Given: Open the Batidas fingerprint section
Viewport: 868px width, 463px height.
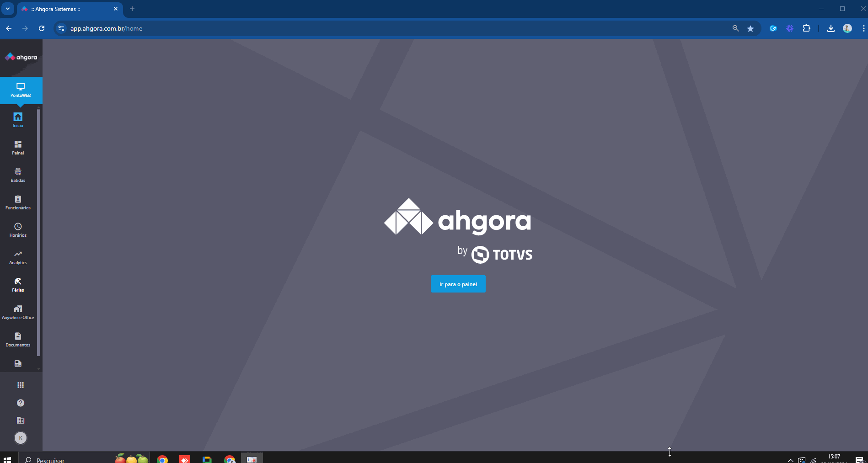Looking at the screenshot, I should pyautogui.click(x=18, y=175).
